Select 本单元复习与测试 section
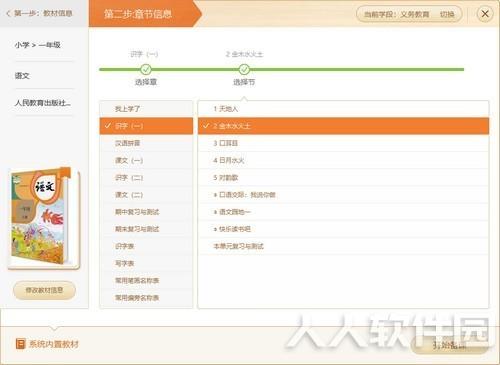 (343, 246)
